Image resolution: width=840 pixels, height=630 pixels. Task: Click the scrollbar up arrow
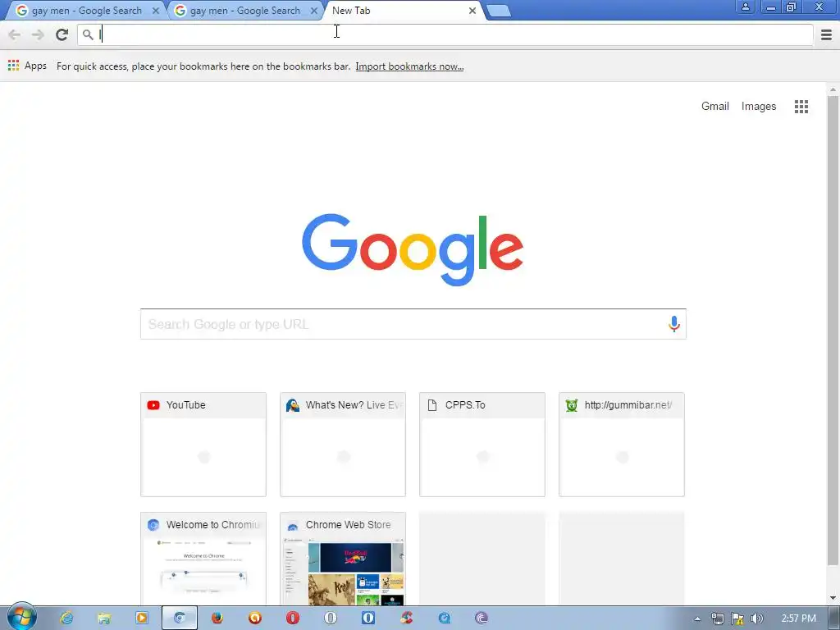point(833,89)
